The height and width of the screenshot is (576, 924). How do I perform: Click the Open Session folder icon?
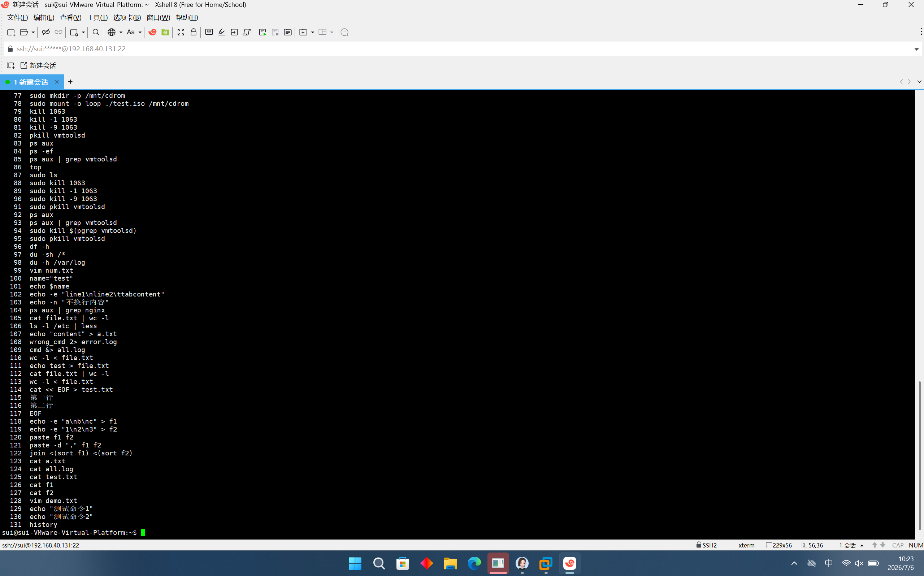pos(23,33)
